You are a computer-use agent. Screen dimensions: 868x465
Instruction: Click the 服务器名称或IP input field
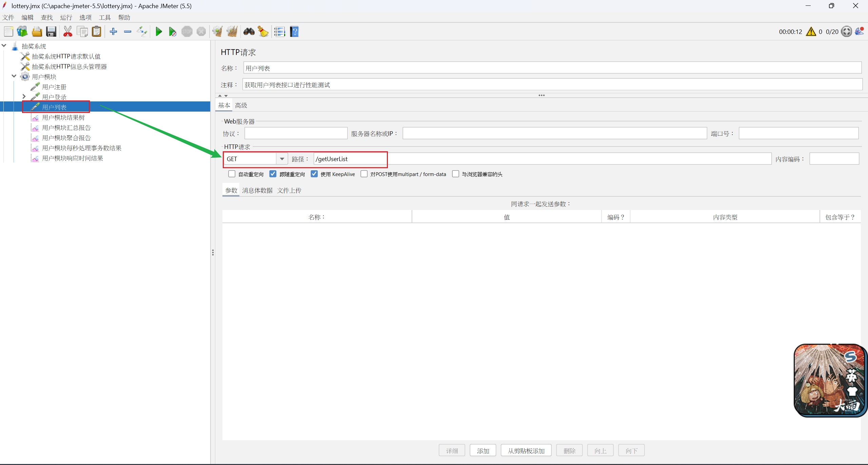click(554, 133)
